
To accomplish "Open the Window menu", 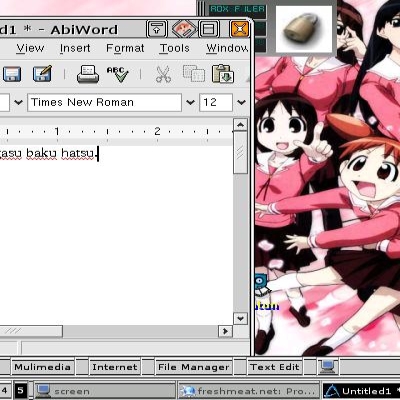I will click(227, 48).
